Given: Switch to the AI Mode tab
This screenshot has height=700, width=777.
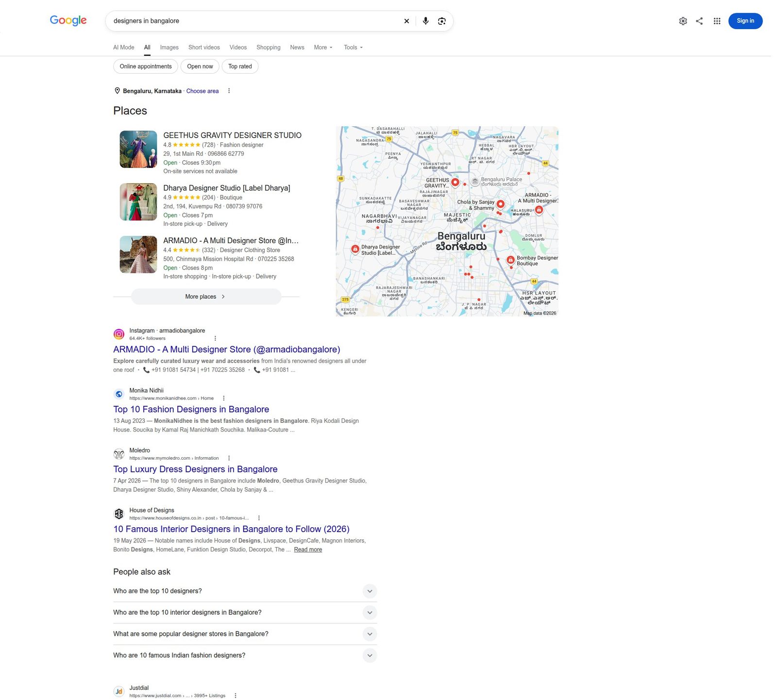Looking at the screenshot, I should click(x=123, y=47).
